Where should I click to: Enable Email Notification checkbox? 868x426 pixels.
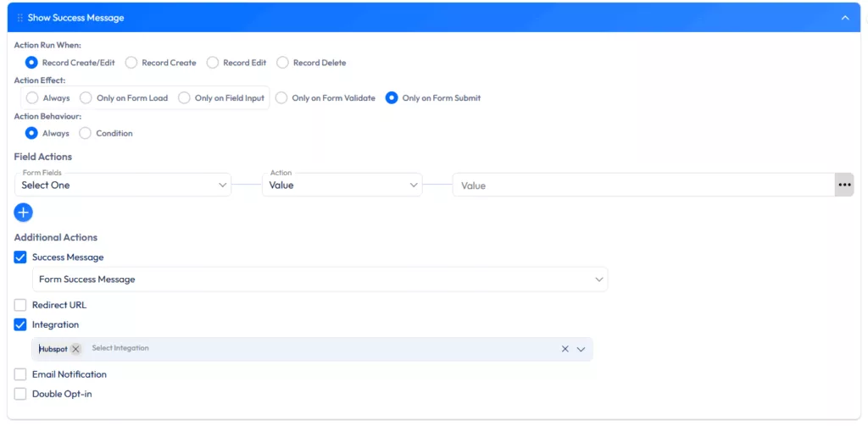tap(20, 374)
